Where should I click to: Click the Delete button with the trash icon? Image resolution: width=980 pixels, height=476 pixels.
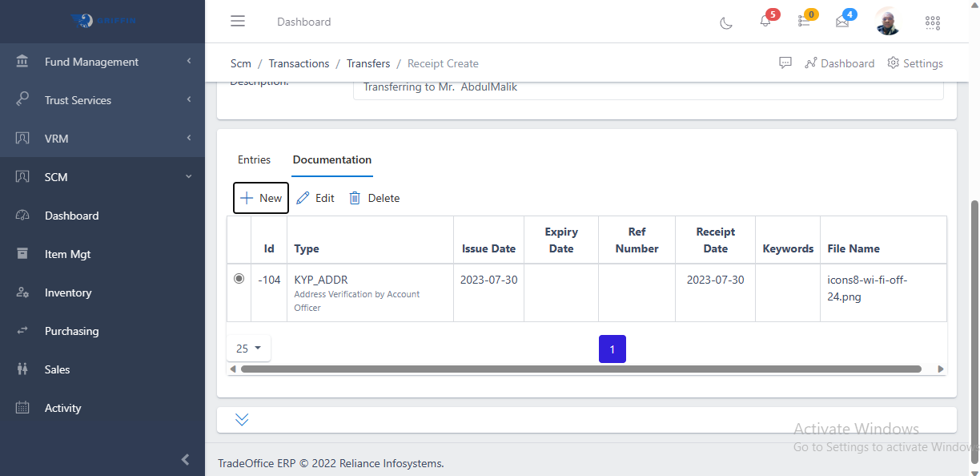[x=374, y=198]
